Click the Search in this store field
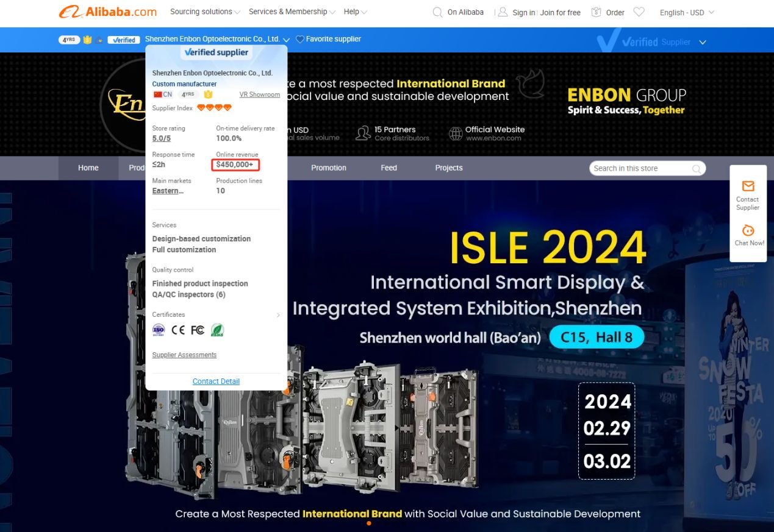774x532 pixels. [x=639, y=169]
